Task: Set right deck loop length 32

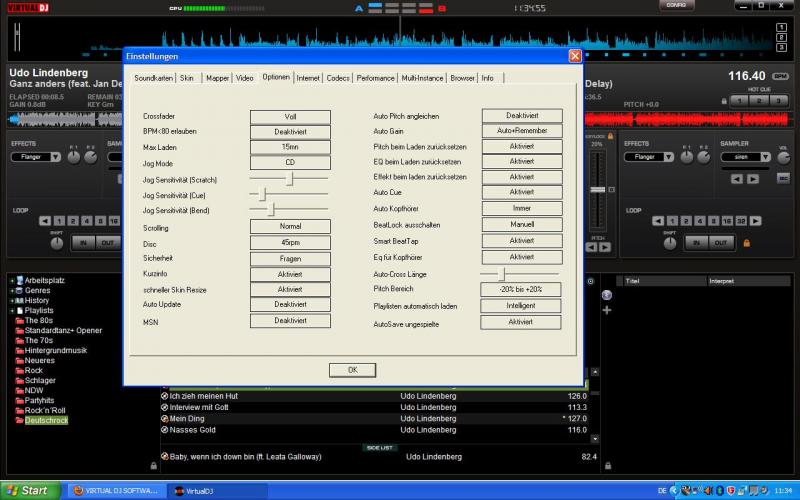Action: tap(741, 221)
